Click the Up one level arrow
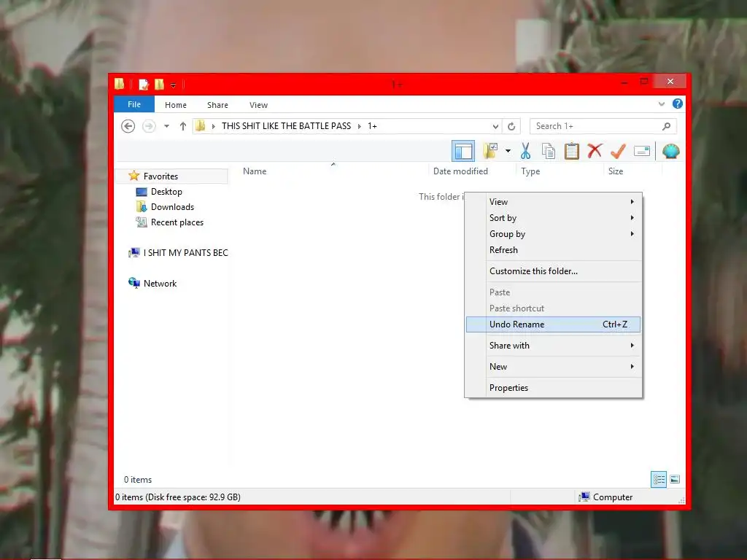 pos(183,126)
